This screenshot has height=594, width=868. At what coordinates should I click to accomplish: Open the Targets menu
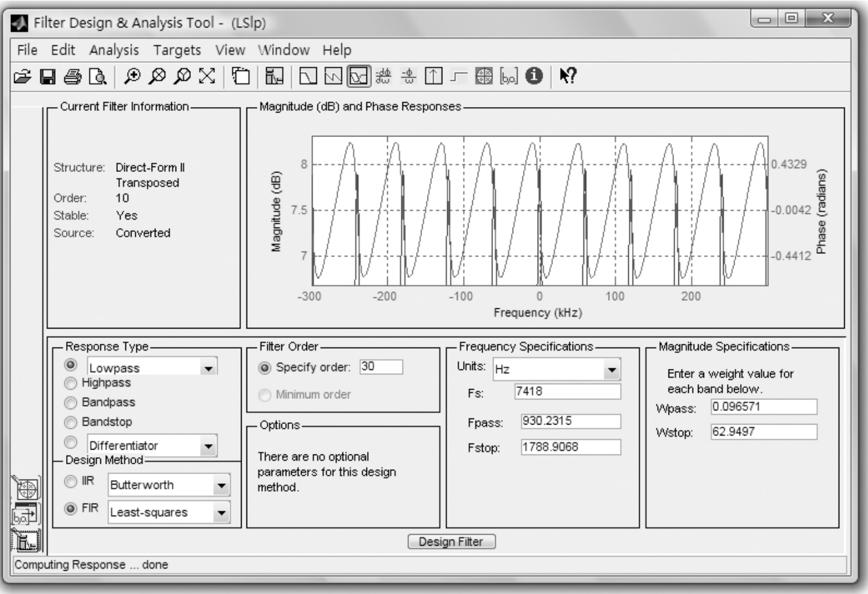(177, 50)
